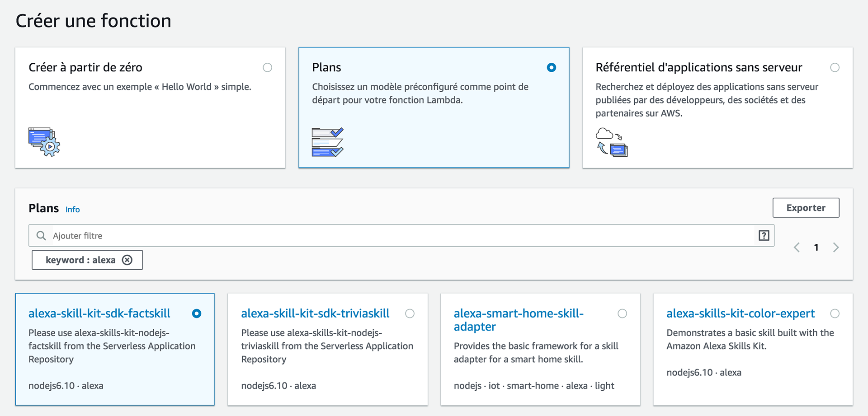
Task: Open the alexa-skills-kit-color-expert link
Action: [741, 313]
